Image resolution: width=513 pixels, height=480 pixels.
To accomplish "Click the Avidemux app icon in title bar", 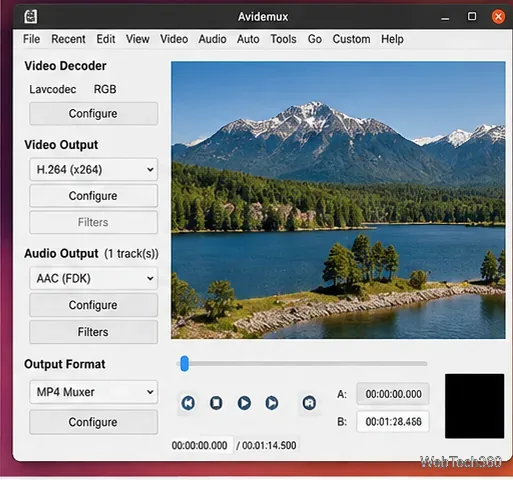I will pos(31,16).
